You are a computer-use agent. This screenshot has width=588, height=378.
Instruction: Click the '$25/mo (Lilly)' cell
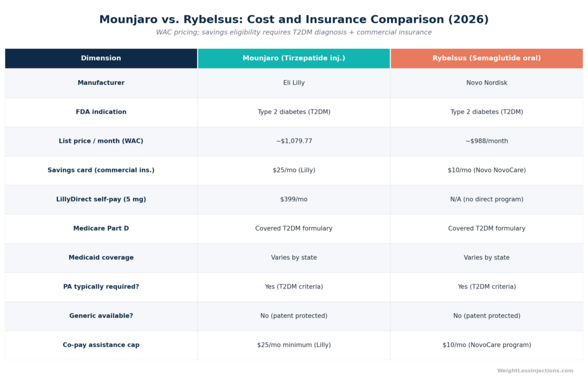[x=293, y=170]
